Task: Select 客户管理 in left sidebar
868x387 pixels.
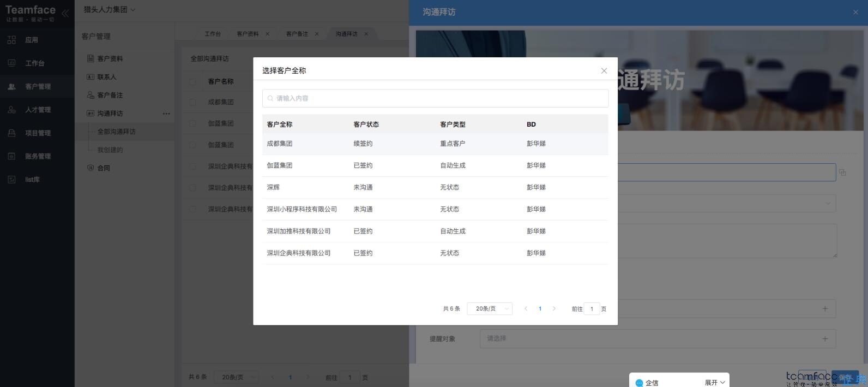Action: point(37,86)
